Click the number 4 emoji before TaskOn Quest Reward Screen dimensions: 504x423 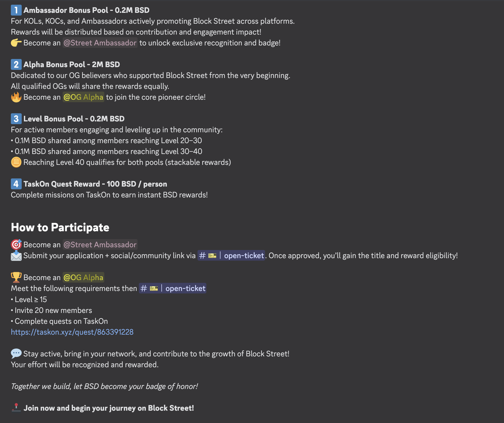16,184
